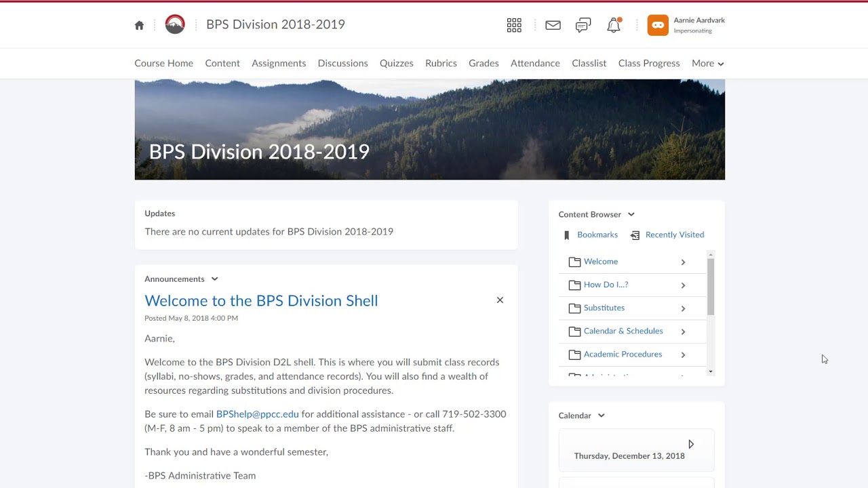The width and height of the screenshot is (868, 488).
Task: Open Grades in navbar
Action: coord(484,63)
